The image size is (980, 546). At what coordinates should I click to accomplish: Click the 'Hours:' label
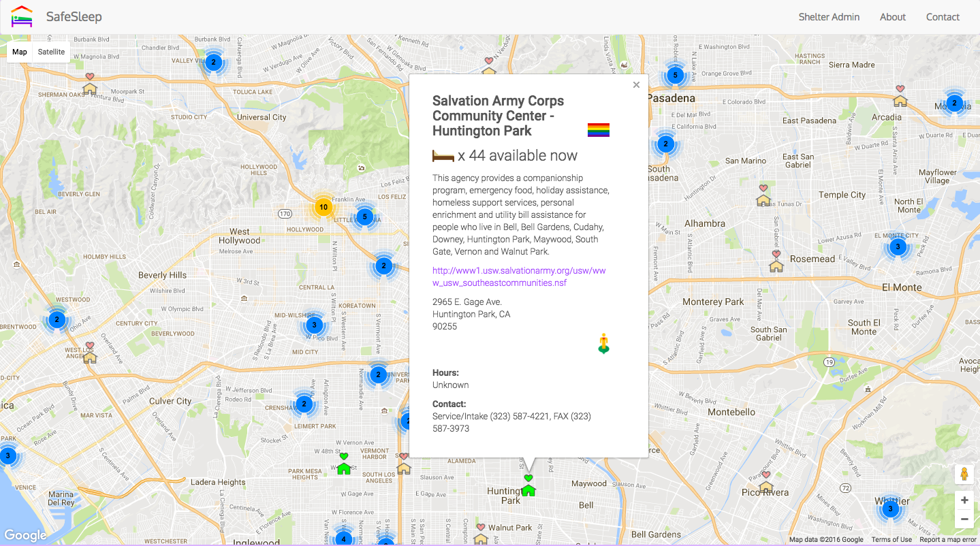[445, 373]
